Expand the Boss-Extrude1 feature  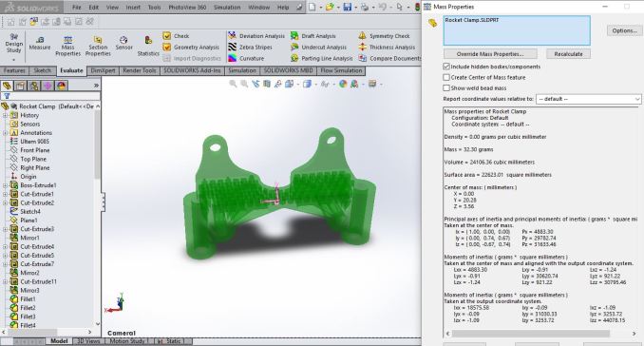point(5,185)
